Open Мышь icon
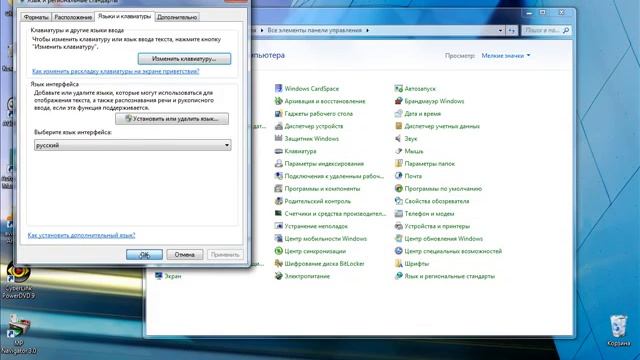640x360 pixels. [399, 151]
